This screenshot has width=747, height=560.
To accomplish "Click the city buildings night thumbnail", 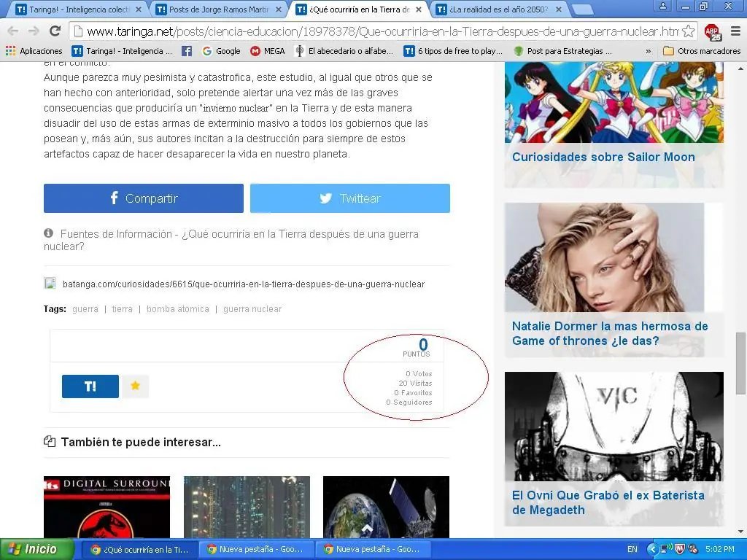I will coord(247,507).
